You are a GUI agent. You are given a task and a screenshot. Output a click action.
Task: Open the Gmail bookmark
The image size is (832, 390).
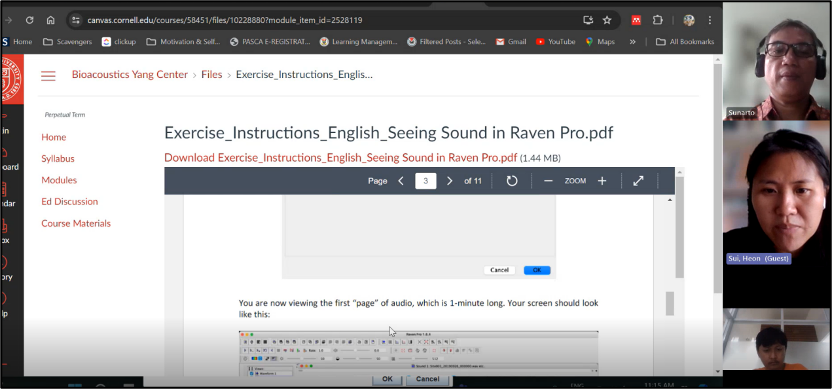(x=511, y=41)
